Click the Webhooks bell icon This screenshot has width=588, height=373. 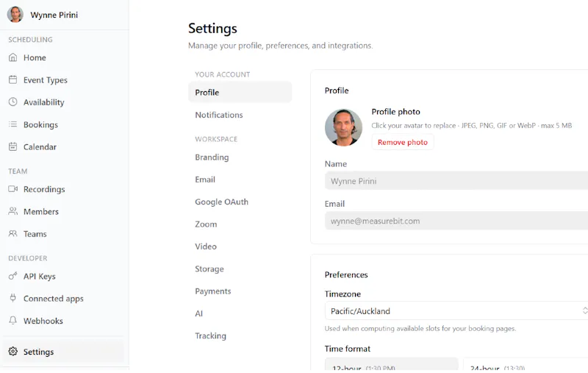coord(12,321)
